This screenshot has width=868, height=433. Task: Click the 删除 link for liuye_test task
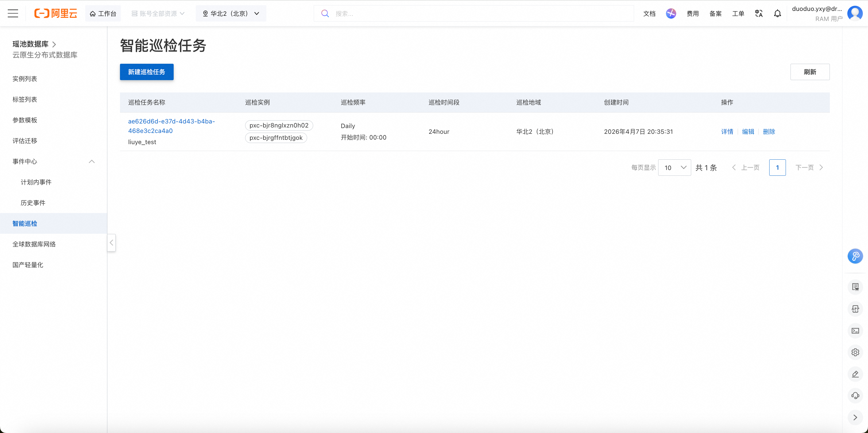coord(769,132)
